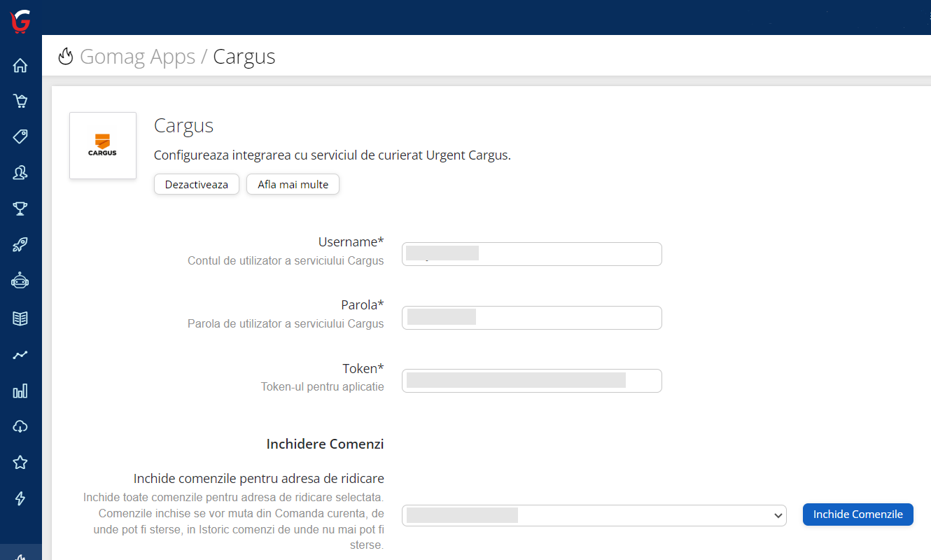Click the cloud download sidebar icon
This screenshot has height=560, width=931.
[x=20, y=426]
